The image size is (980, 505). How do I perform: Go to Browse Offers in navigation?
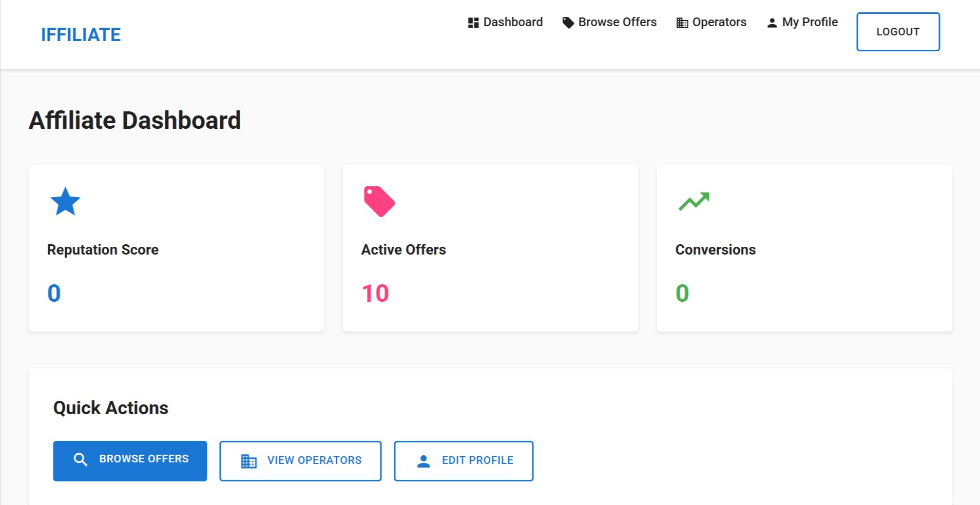click(609, 22)
